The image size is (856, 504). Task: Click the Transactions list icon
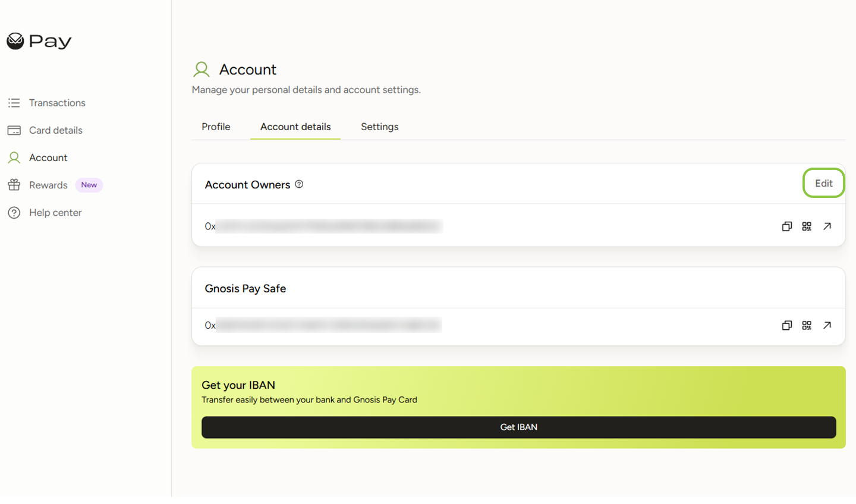tap(14, 103)
